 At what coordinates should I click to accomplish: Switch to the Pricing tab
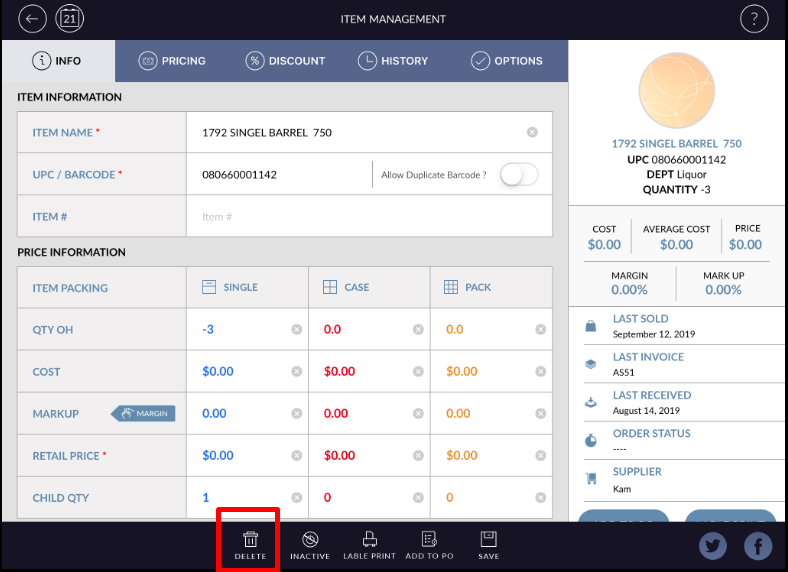(172, 61)
